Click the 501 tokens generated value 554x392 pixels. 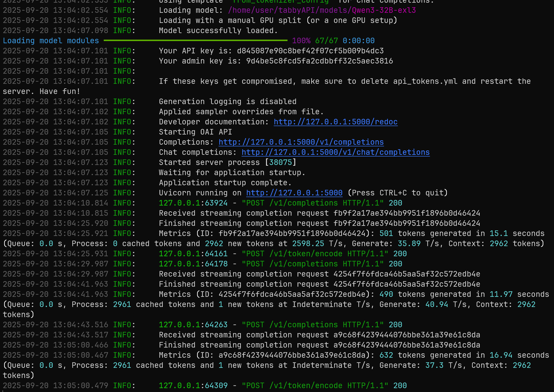tap(386, 234)
